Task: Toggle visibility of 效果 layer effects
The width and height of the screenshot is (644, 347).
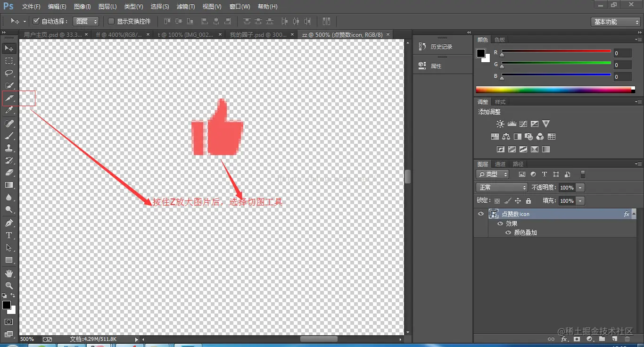Action: (501, 223)
